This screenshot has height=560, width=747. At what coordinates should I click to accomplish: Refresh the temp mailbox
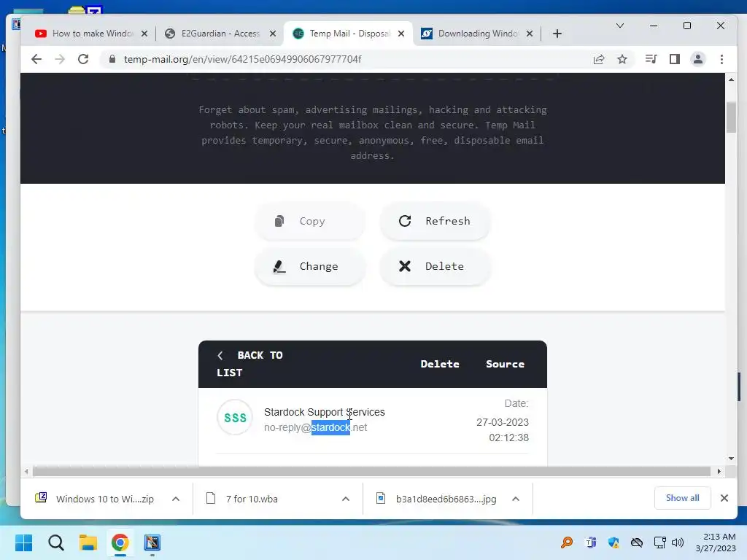[x=435, y=221]
